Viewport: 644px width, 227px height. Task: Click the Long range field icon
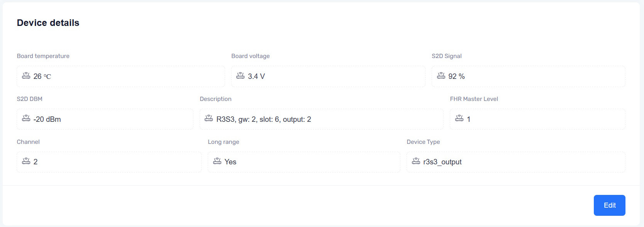[x=217, y=161]
